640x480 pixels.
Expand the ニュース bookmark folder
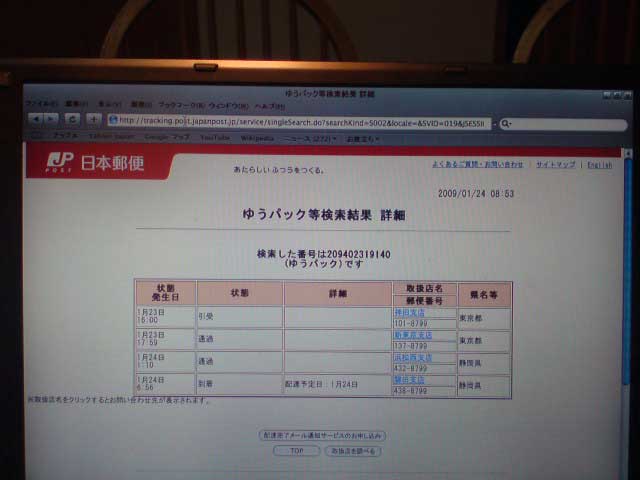[x=310, y=139]
